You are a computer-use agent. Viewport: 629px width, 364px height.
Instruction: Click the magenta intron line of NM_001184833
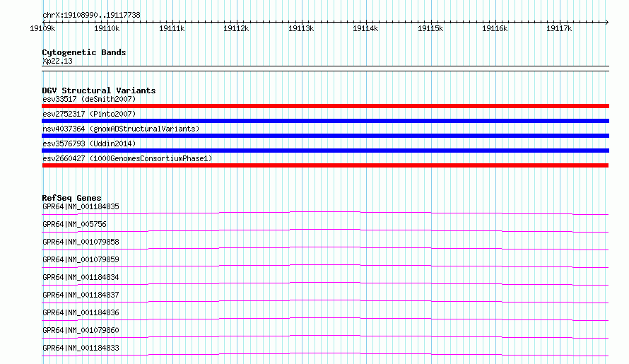click(325, 353)
